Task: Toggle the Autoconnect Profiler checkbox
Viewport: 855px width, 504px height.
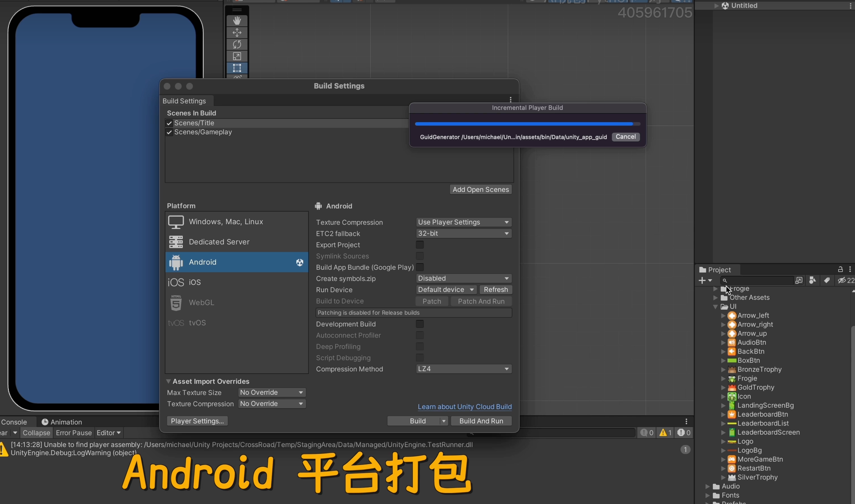Action: (x=420, y=335)
